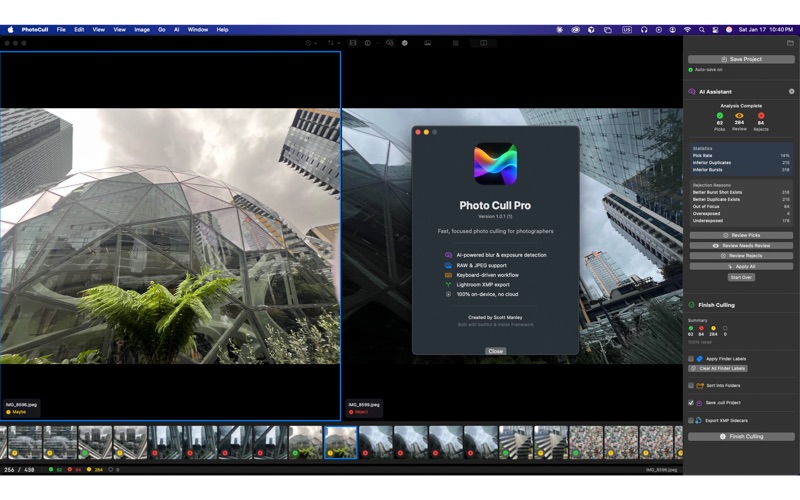Open the Go menu
Screen dimensions: 800x500
(162, 30)
